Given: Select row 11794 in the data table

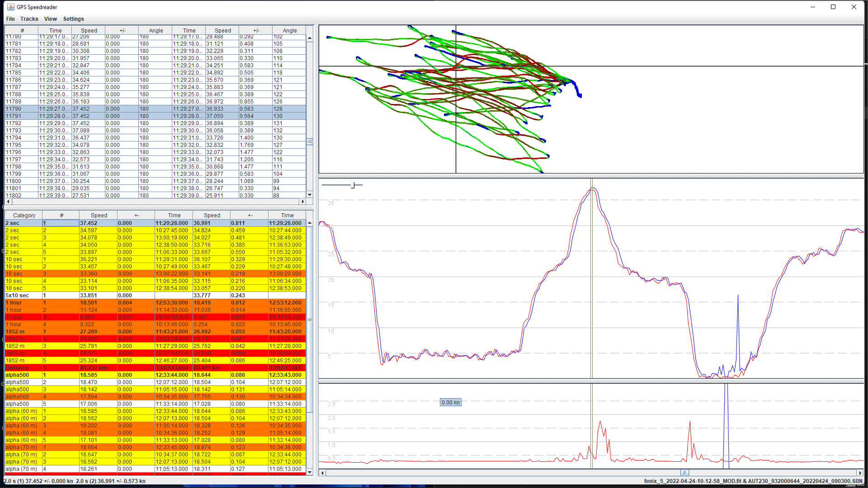Looking at the screenshot, I should pos(155,138).
